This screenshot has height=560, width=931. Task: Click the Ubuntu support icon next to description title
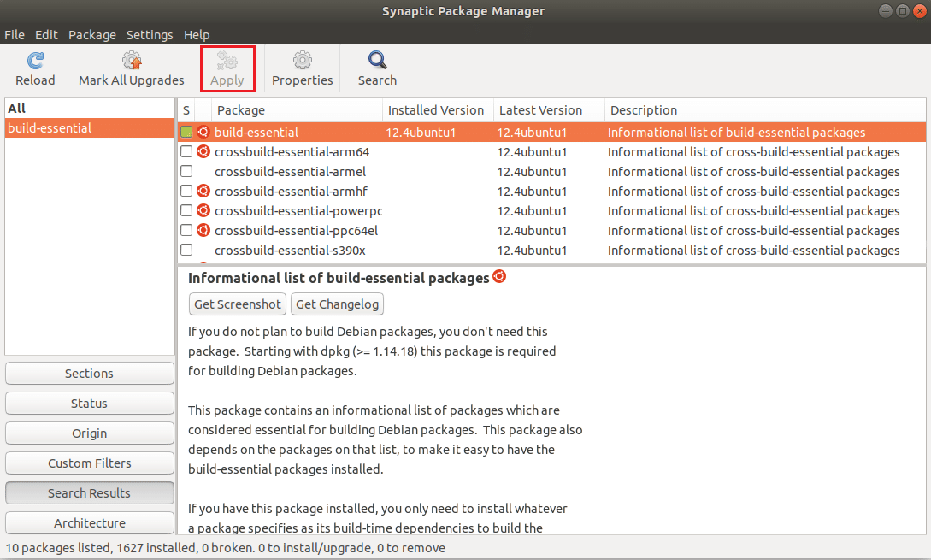499,277
